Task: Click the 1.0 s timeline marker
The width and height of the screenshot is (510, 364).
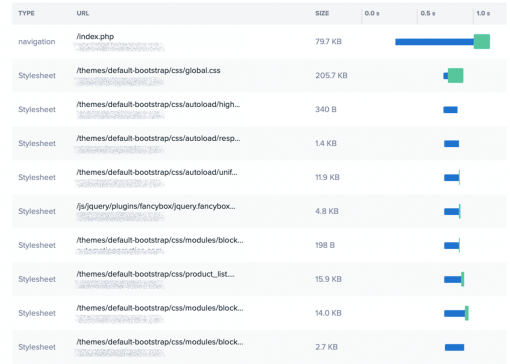Action: (x=483, y=13)
